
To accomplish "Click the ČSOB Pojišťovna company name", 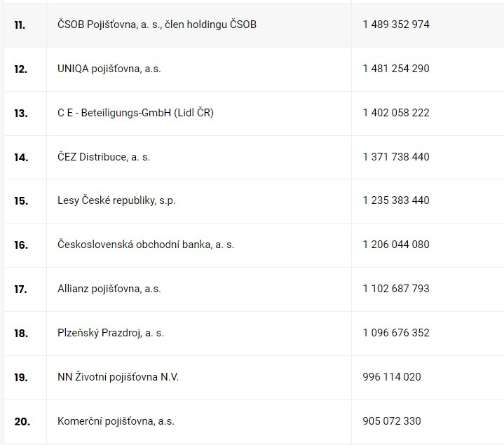I will pyautogui.click(x=156, y=25).
